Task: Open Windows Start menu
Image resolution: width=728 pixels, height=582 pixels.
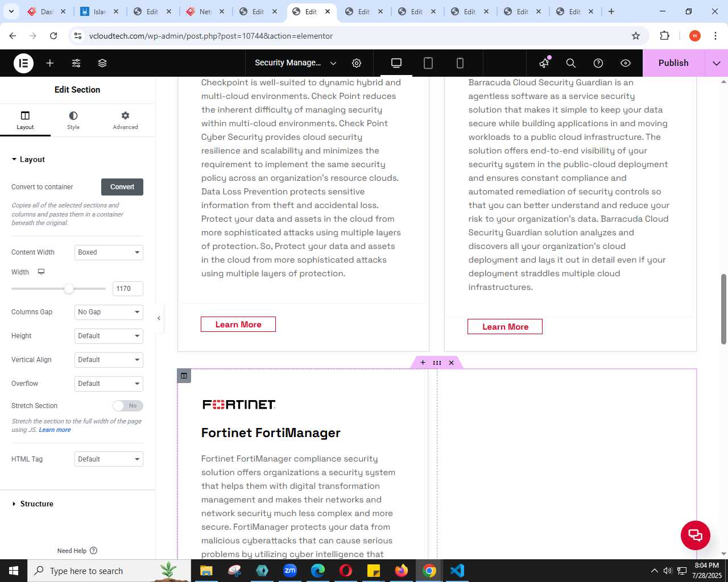Action: click(x=14, y=571)
